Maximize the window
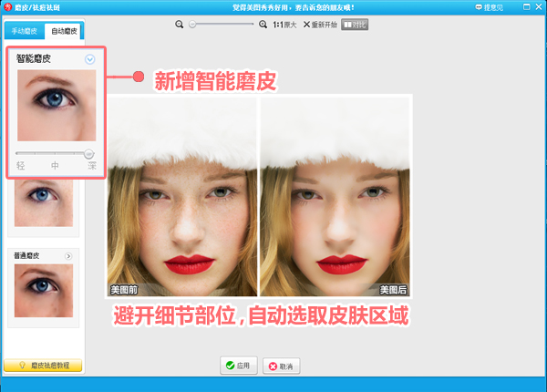 coord(527,6)
